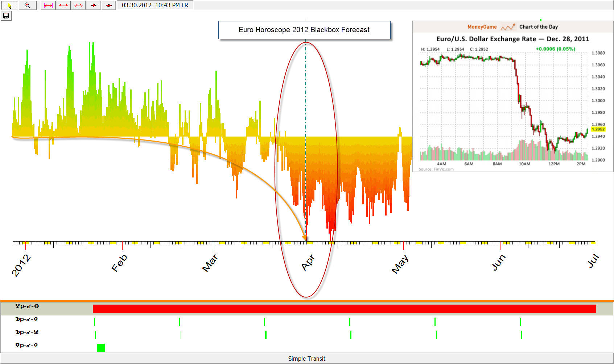Select the yellow arrow pointer tool
Image resolution: width=614 pixels, height=364 pixels.
9,5
